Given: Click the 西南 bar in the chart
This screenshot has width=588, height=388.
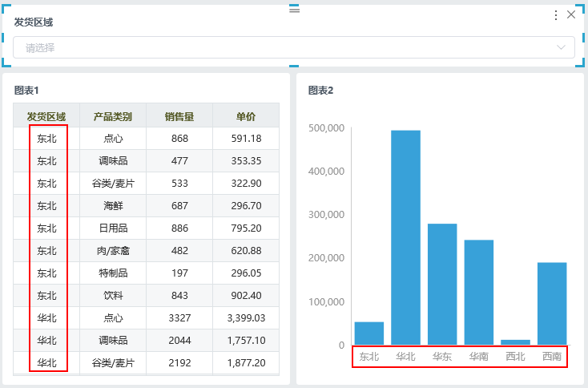Looking at the screenshot, I should point(552,303).
